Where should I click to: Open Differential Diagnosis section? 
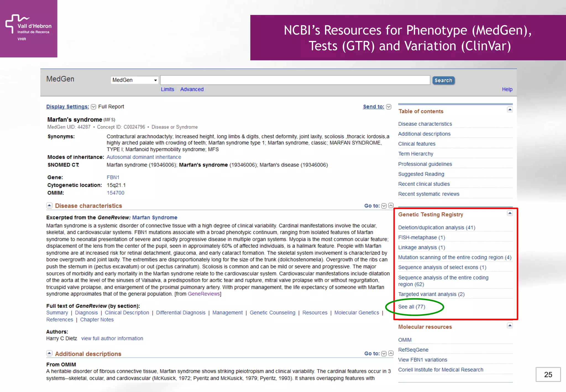pyautogui.click(x=181, y=313)
